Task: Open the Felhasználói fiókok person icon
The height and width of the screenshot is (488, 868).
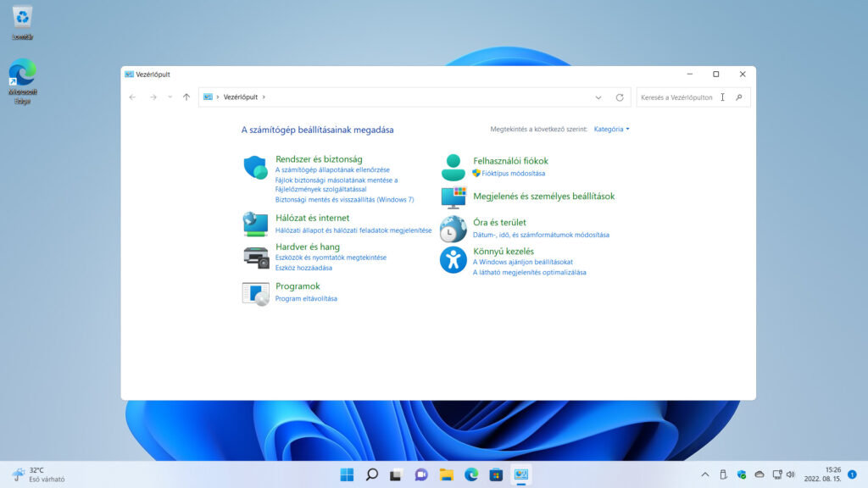Action: click(x=453, y=167)
